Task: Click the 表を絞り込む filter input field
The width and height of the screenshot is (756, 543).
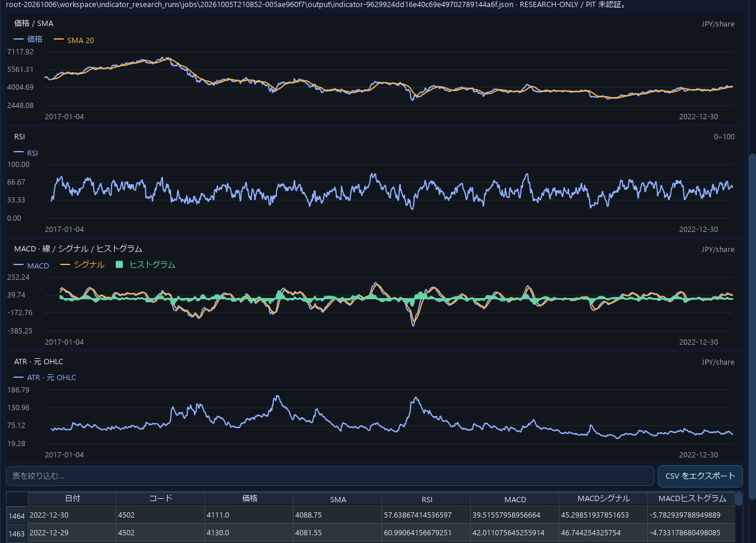Action: pos(330,476)
